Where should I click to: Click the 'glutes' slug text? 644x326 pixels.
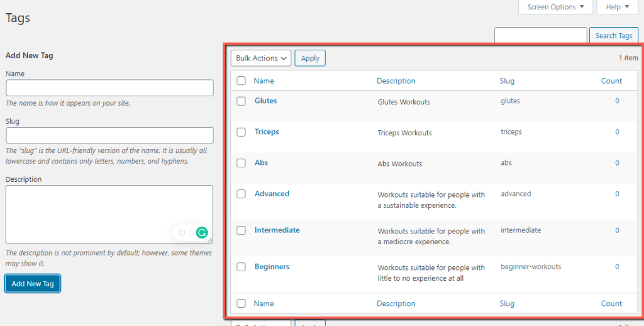[510, 101]
